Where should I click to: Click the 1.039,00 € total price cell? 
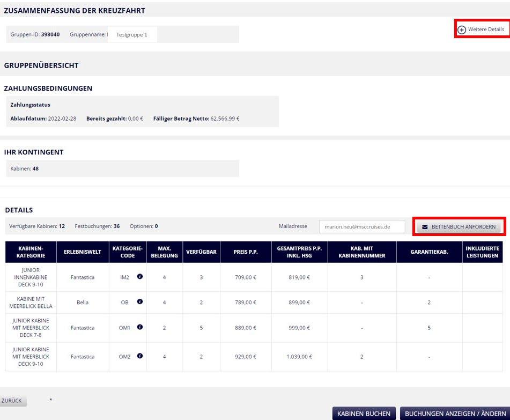click(299, 357)
